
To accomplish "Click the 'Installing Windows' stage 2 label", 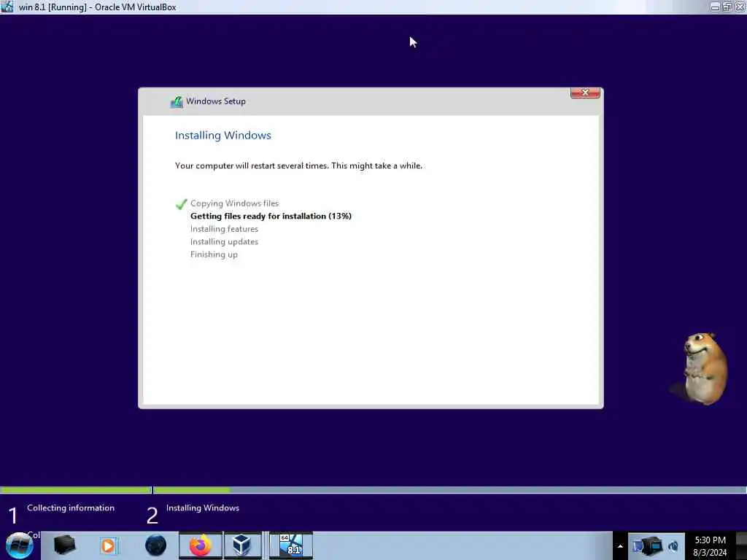I will pyautogui.click(x=203, y=508).
